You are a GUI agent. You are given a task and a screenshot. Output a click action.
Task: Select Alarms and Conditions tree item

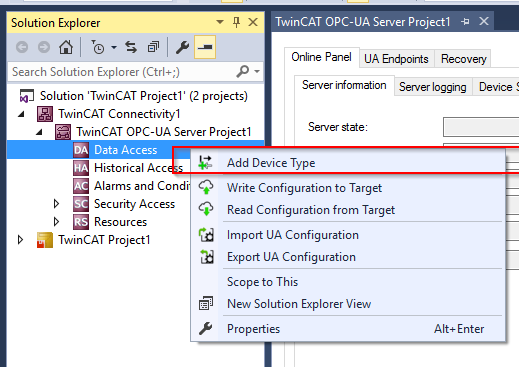coord(142,186)
